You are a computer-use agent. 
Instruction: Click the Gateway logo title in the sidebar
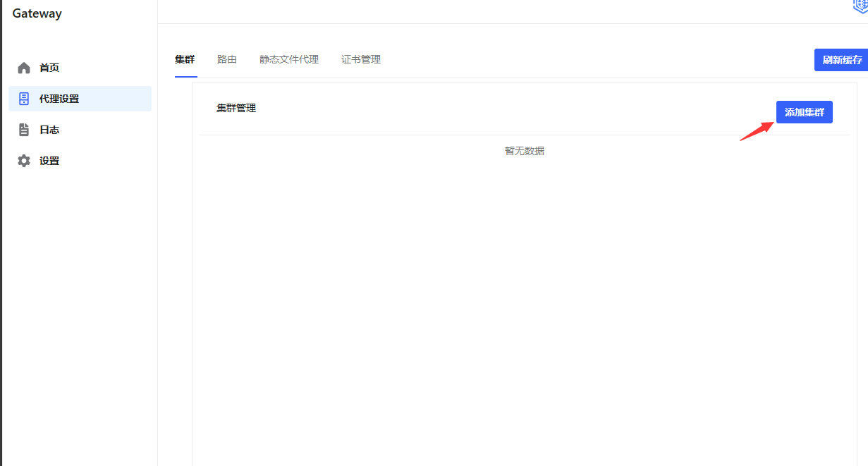pos(36,13)
